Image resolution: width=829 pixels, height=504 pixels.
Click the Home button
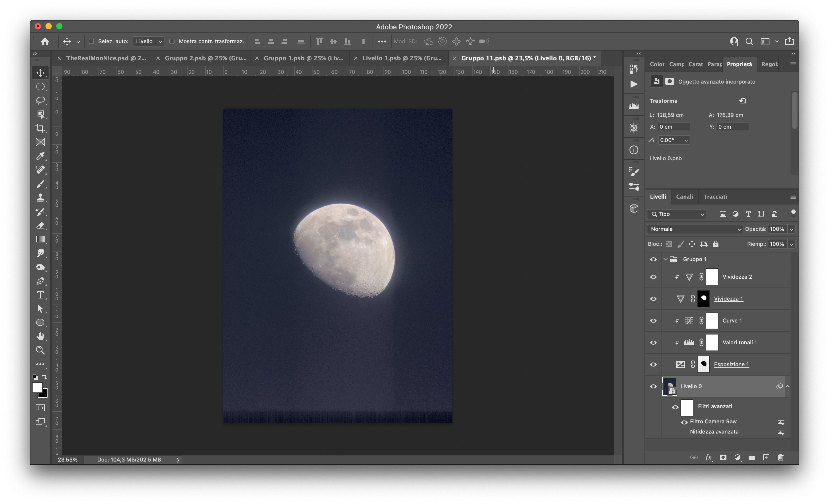(x=45, y=41)
